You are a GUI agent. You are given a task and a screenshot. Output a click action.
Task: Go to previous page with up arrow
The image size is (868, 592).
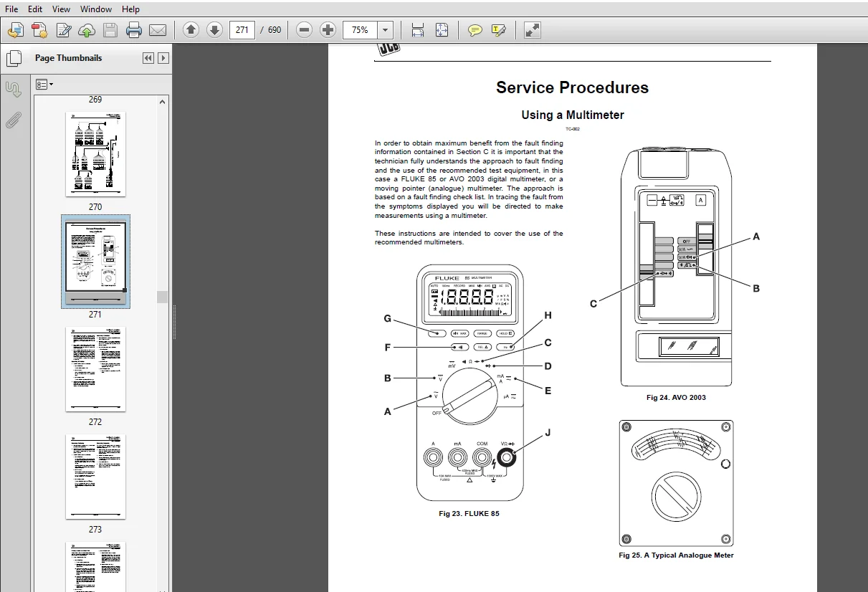(191, 30)
